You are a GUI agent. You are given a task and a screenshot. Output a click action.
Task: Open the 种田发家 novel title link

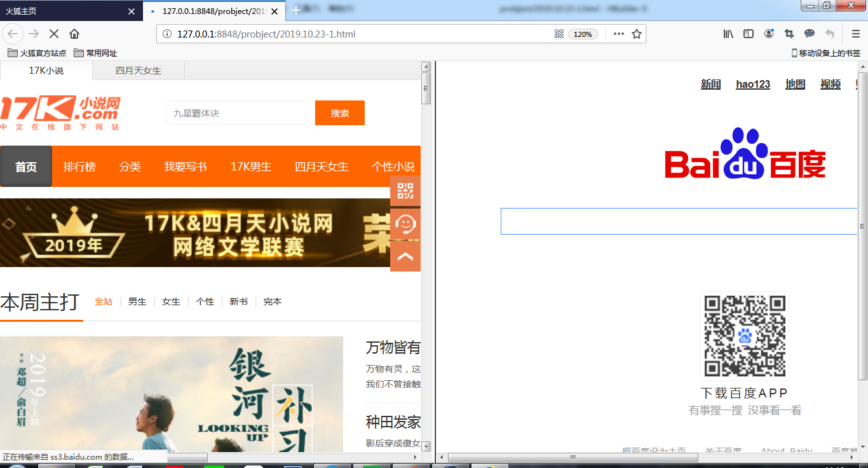393,422
